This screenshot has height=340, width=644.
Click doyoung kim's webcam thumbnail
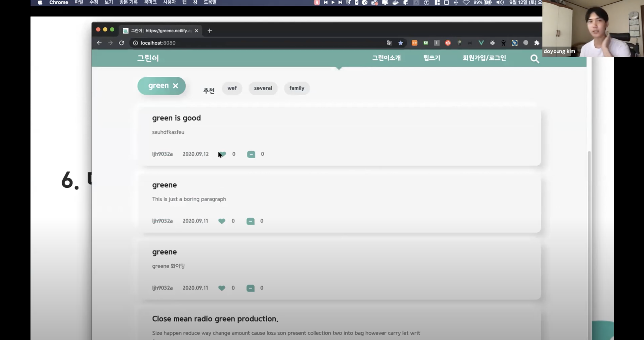(593, 28)
